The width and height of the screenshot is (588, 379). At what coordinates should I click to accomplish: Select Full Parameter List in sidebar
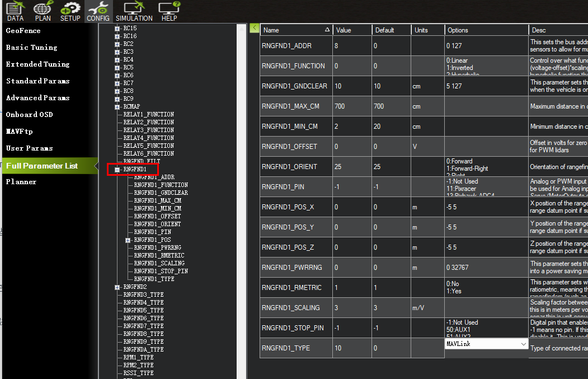pos(42,166)
